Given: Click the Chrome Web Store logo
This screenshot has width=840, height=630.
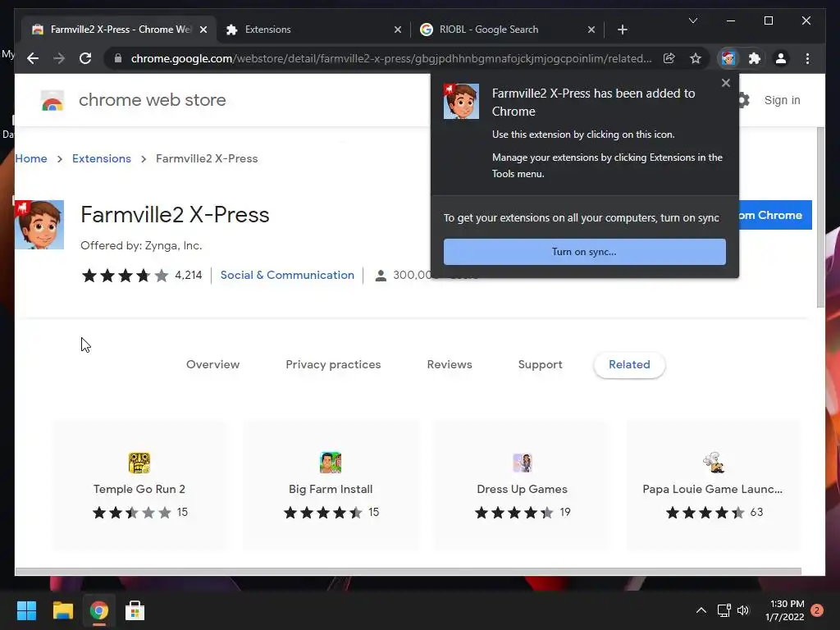Looking at the screenshot, I should 52,100.
